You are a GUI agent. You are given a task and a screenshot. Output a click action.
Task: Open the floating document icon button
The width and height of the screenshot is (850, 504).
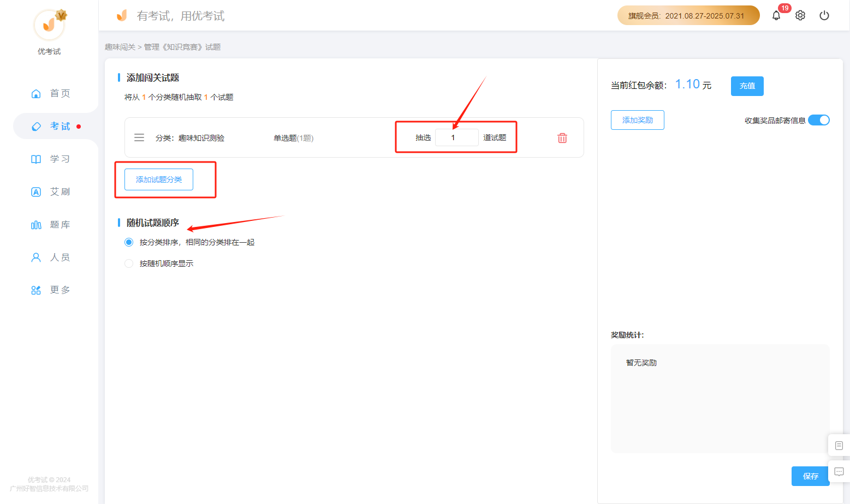[x=839, y=446]
